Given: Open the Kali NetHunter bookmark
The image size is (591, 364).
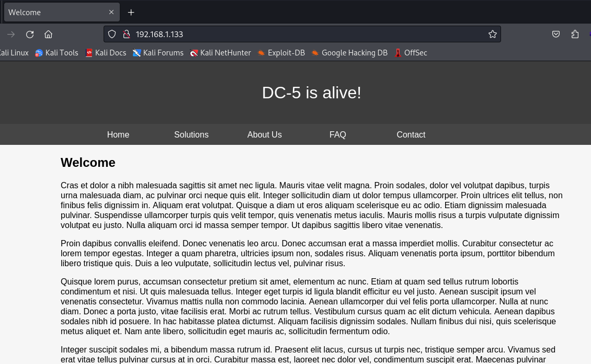Looking at the screenshot, I should click(x=221, y=53).
